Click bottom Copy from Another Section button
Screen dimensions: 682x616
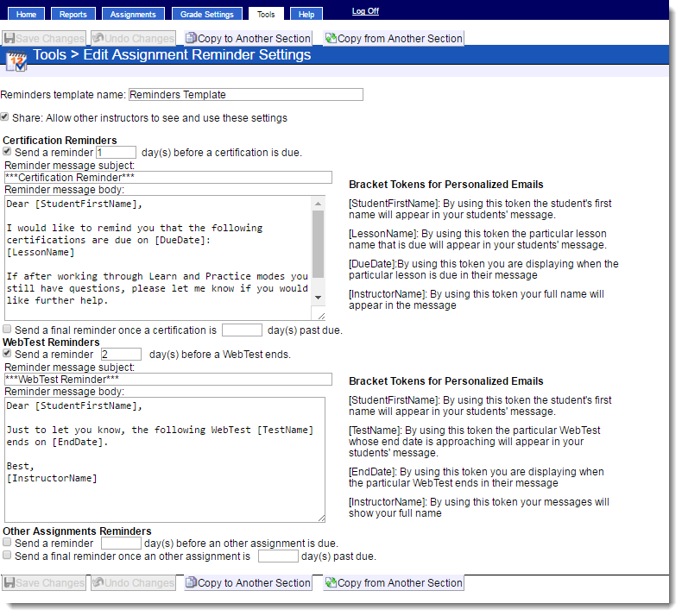394,582
